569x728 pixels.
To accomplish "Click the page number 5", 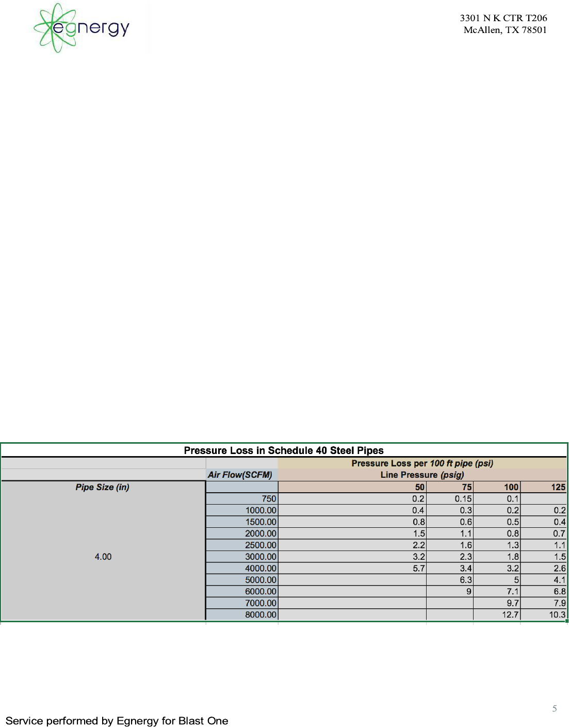I will [555, 708].
